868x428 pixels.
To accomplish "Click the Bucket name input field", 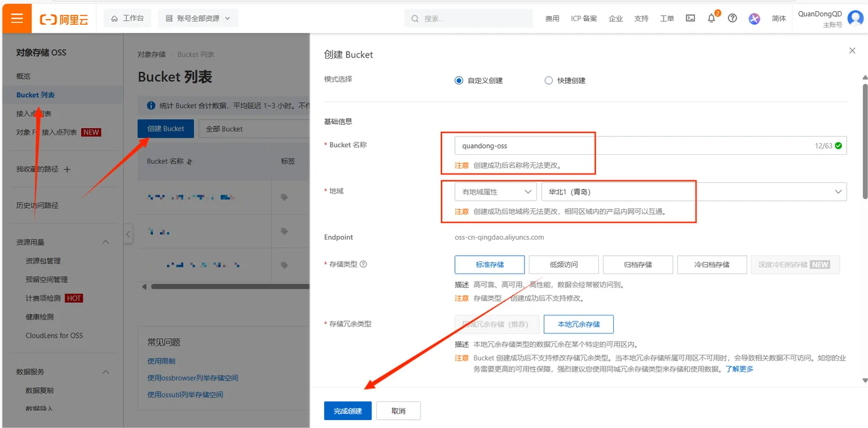I will click(650, 146).
